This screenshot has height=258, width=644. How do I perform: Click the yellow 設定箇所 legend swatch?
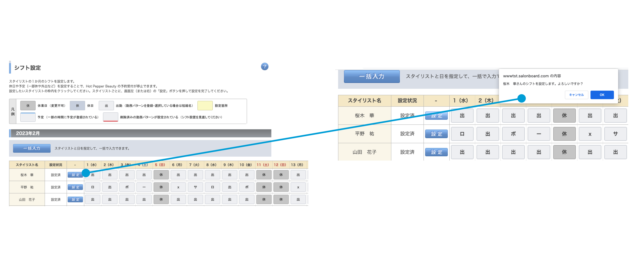[x=205, y=106]
